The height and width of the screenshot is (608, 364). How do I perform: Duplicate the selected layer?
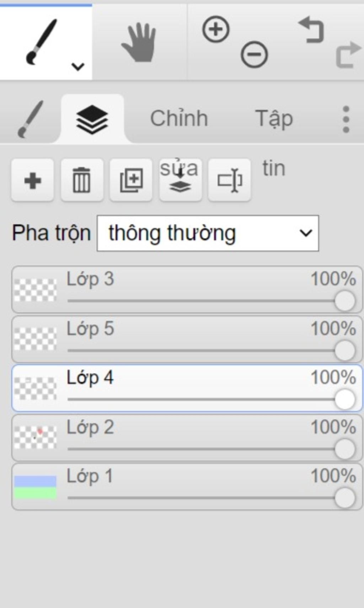[131, 180]
